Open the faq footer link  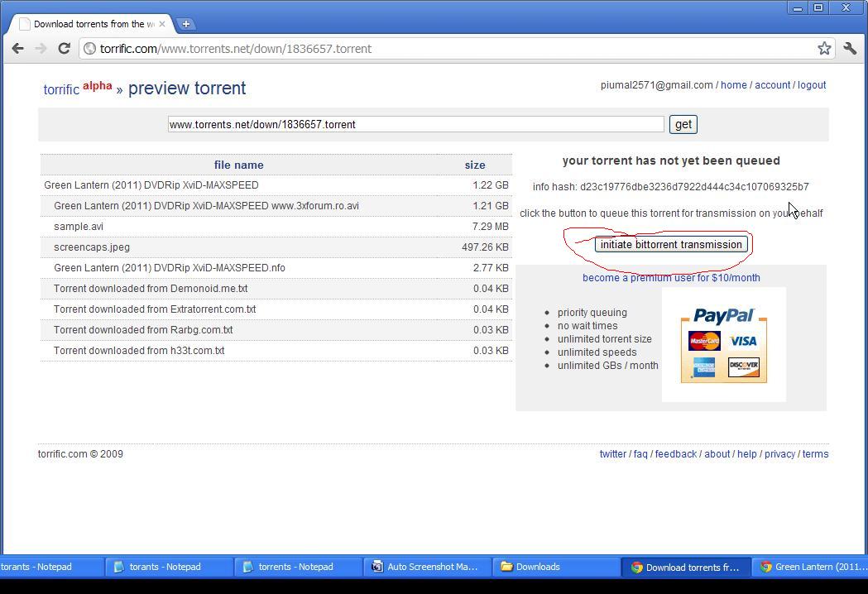tap(640, 454)
